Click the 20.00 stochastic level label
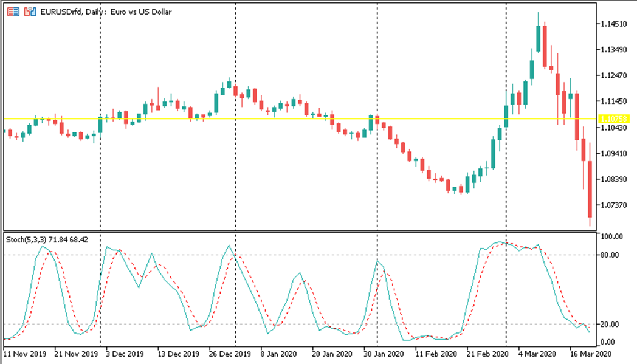The width and height of the screenshot is (637, 364). click(x=610, y=324)
